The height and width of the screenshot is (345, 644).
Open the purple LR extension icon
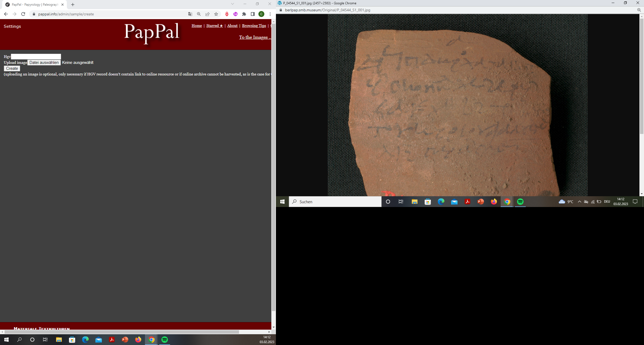click(236, 14)
